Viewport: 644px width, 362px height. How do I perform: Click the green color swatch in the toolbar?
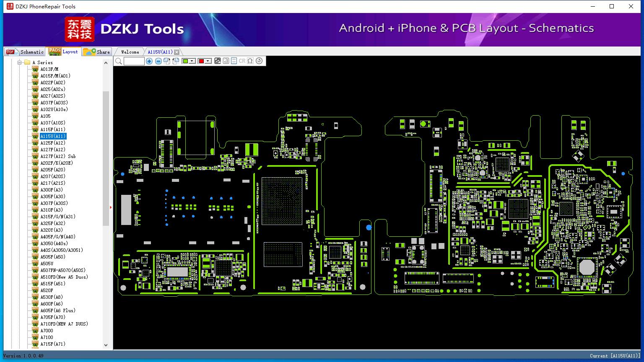coord(186,61)
